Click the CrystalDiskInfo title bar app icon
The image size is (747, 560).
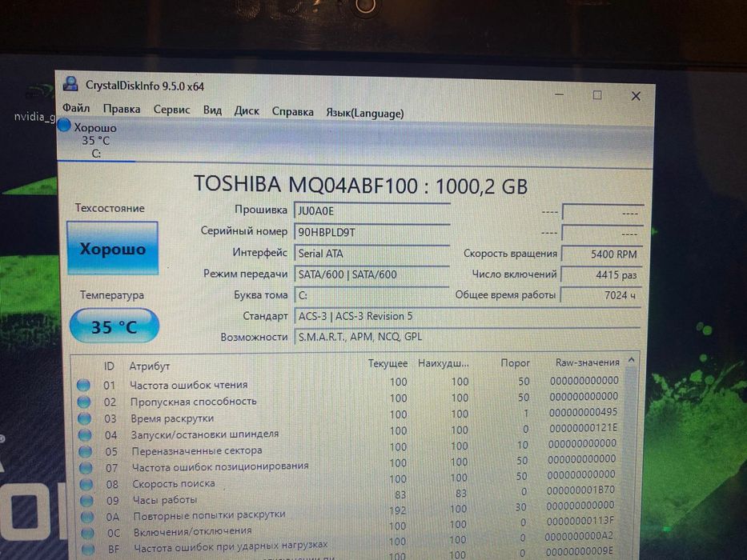coord(70,84)
